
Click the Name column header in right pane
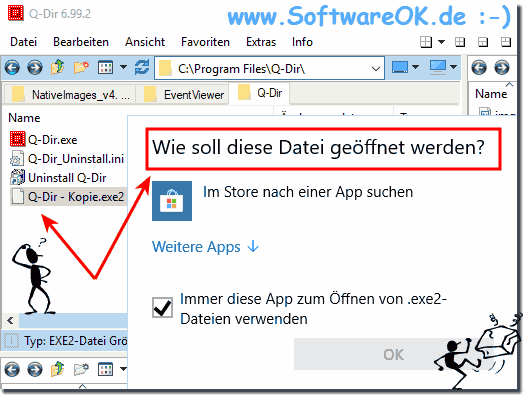(x=491, y=94)
